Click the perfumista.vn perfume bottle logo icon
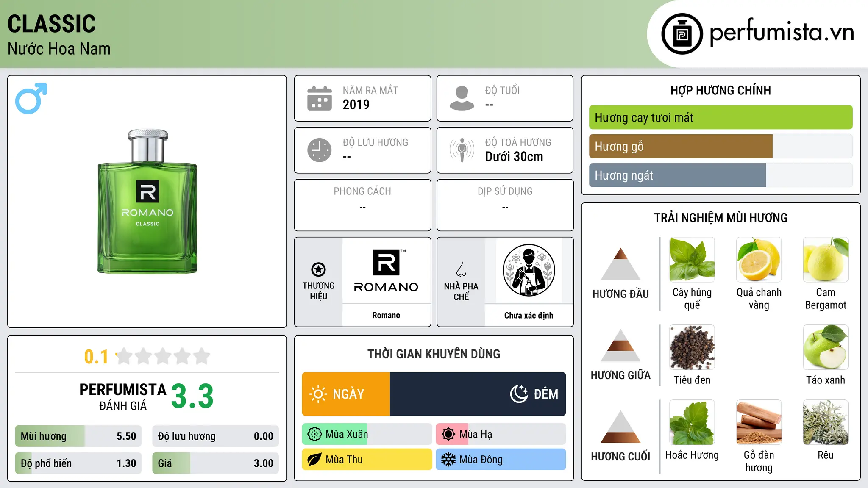This screenshot has height=488, width=868. point(682,34)
